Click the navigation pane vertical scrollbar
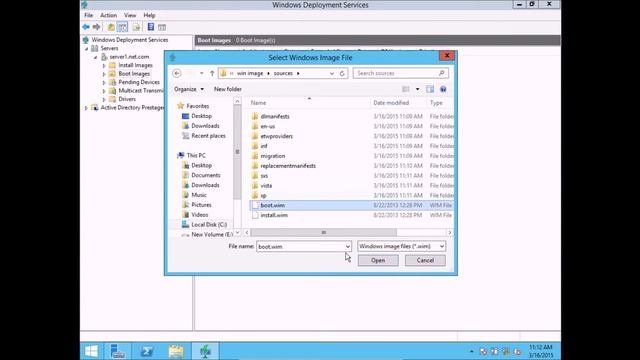The height and width of the screenshot is (360, 640). click(237, 152)
